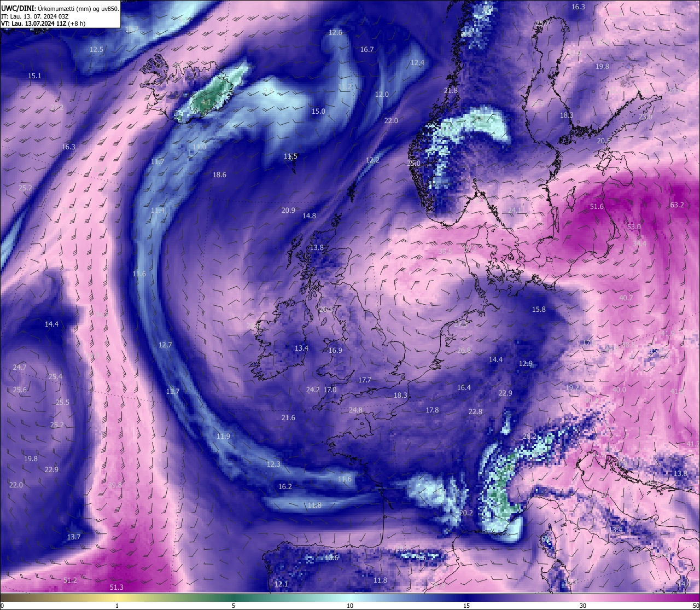This screenshot has height=610, width=700.
Task: Click the 12.3 value label
Action: point(273,464)
